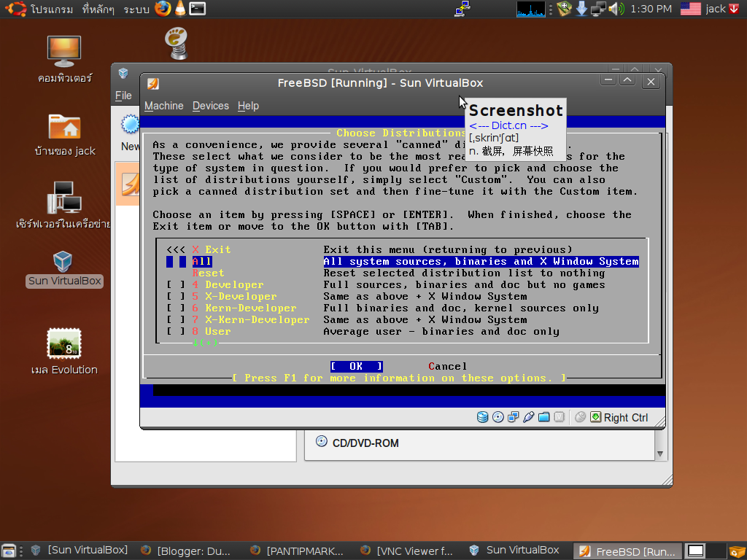Click the USB devices status icon

528,417
